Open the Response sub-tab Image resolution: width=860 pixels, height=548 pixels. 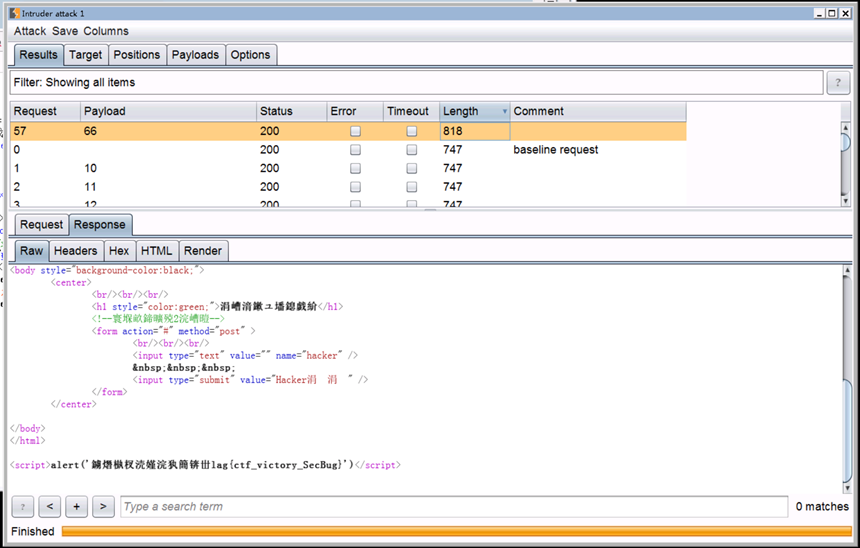pos(100,225)
